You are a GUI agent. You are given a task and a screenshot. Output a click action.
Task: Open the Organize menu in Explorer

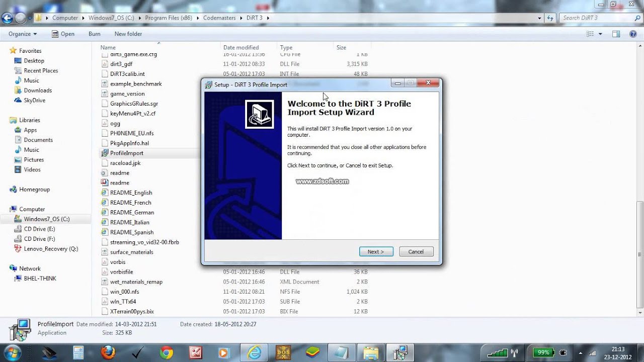point(23,34)
